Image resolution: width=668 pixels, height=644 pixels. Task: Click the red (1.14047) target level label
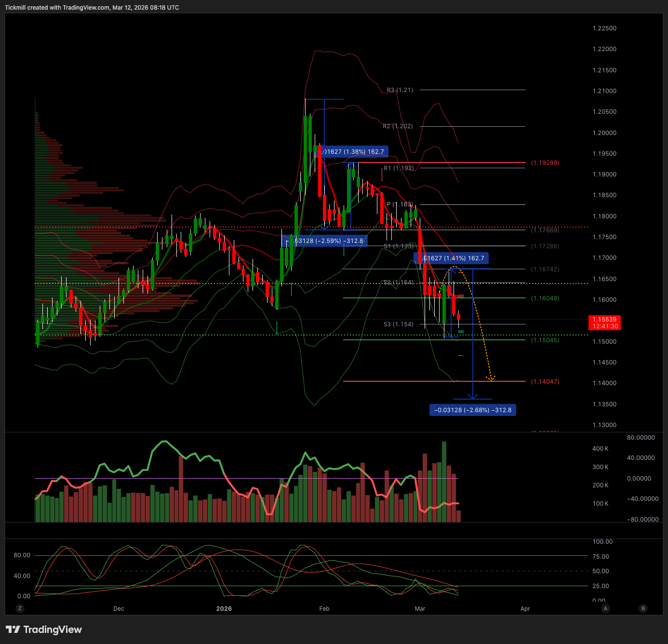[x=545, y=382]
